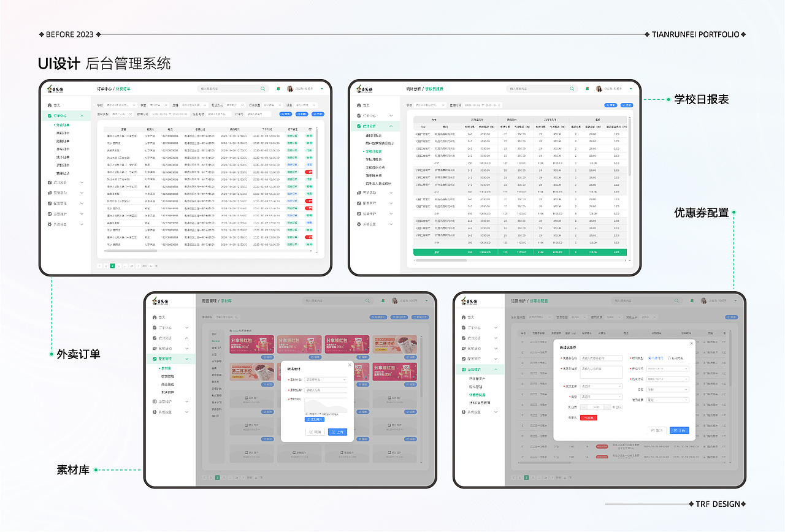Click the 订单中心 icon in the 外卖订单 sidebar
This screenshot has width=785, height=532.
tap(49, 115)
